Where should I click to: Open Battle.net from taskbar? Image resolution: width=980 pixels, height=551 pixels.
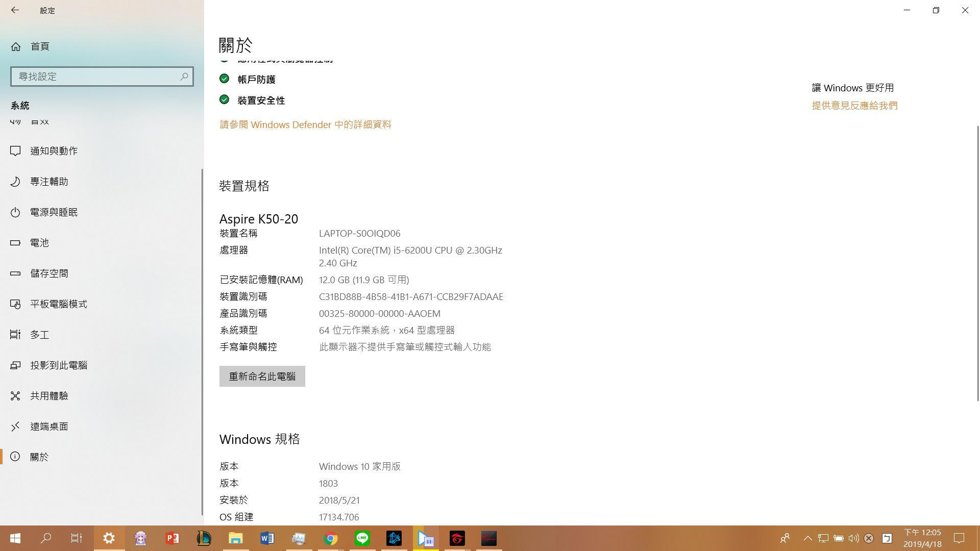pos(394,538)
